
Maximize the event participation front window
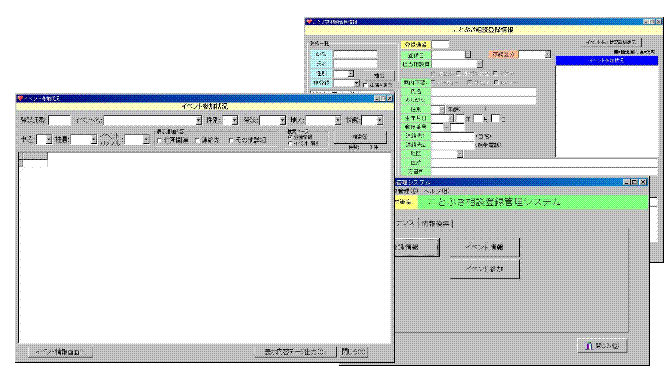click(383, 98)
